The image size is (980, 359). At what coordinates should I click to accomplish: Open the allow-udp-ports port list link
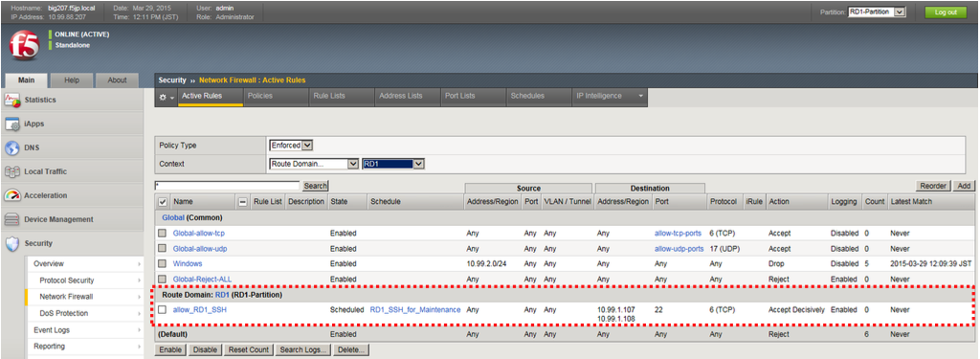(679, 248)
